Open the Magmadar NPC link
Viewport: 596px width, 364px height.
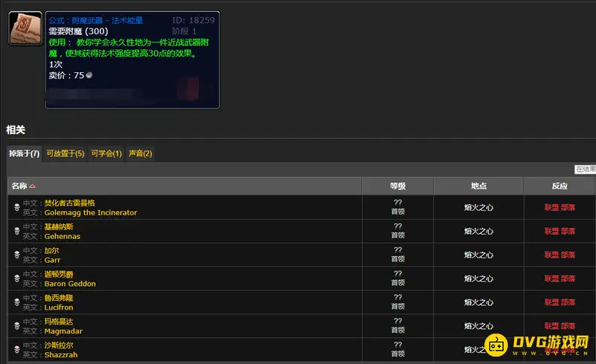coord(63,331)
